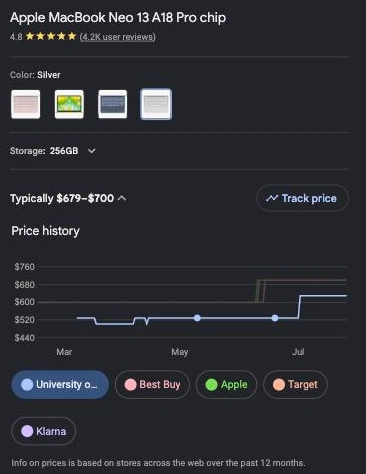Viewport: 366px width, 474px height.
Task: Click the pink circle on Best Buy chip
Action: click(130, 384)
